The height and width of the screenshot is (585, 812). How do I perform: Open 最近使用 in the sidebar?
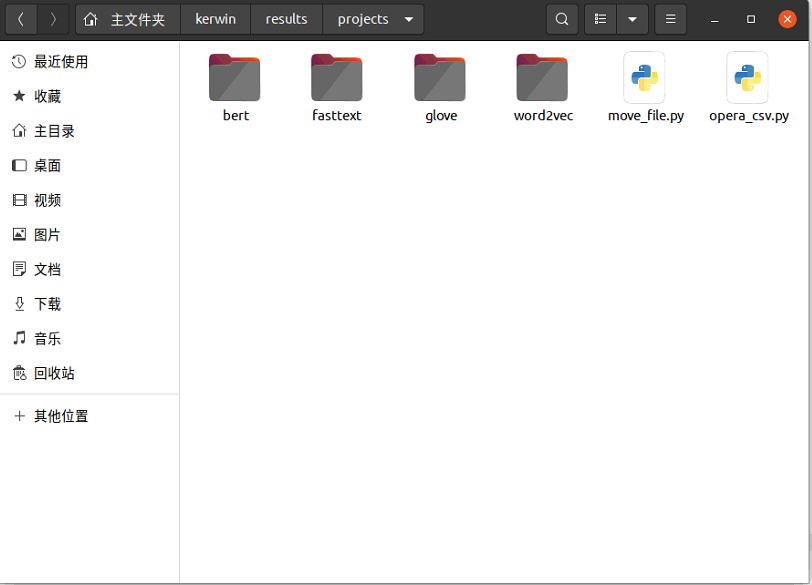point(90,62)
